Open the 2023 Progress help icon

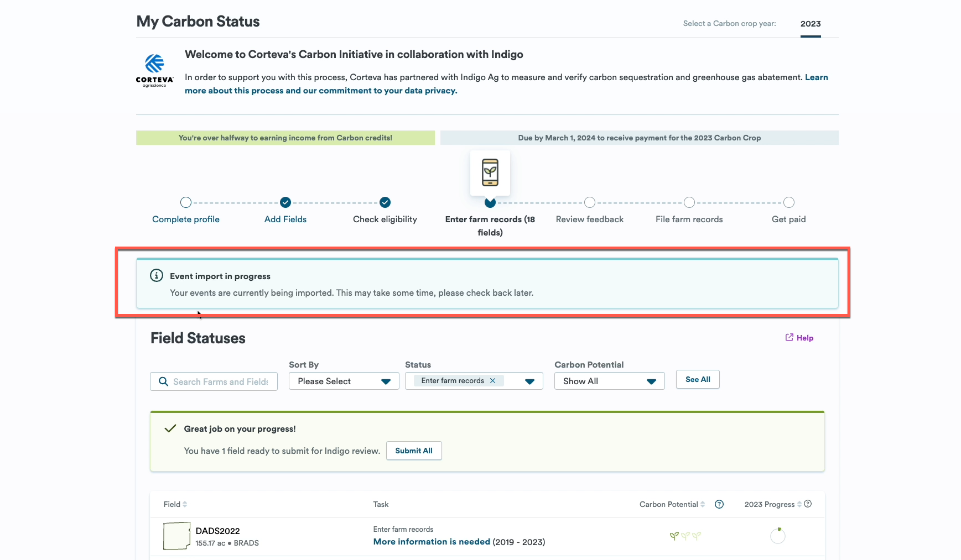(x=808, y=504)
